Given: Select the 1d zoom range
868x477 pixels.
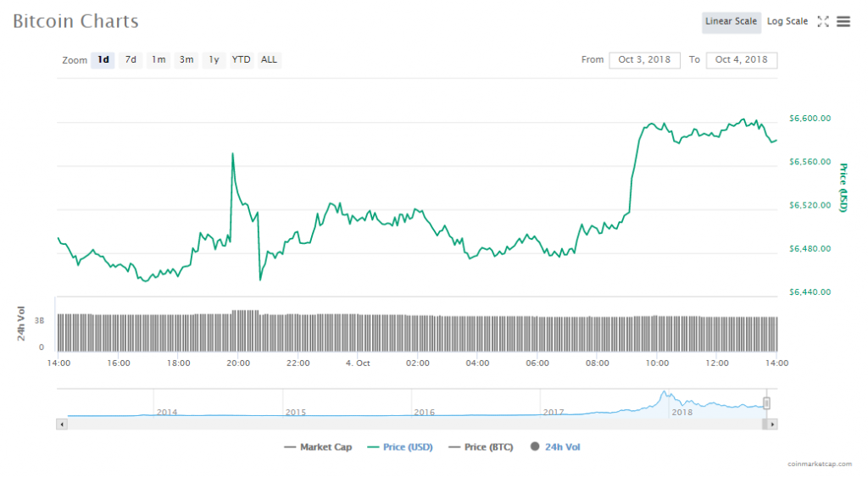Looking at the screenshot, I should [103, 60].
